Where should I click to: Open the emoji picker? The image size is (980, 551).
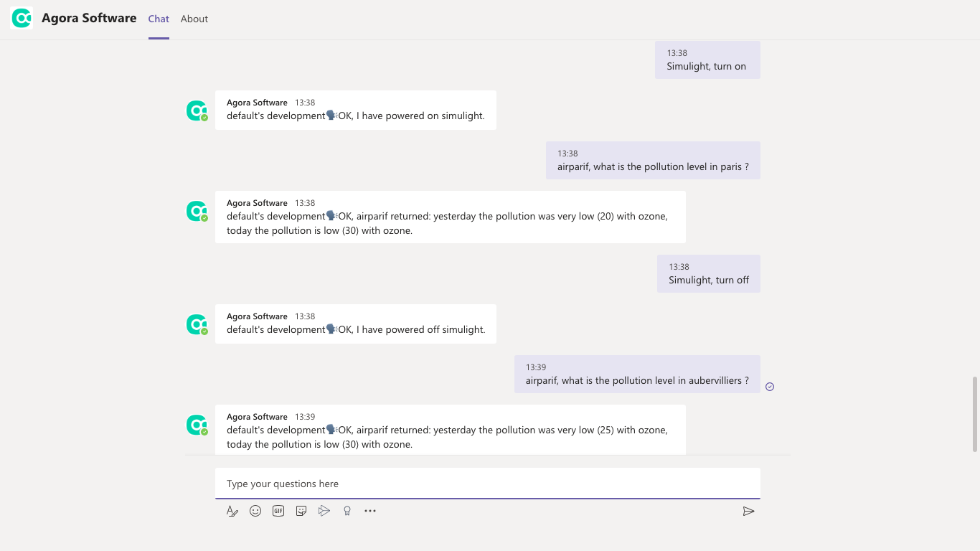click(x=255, y=511)
